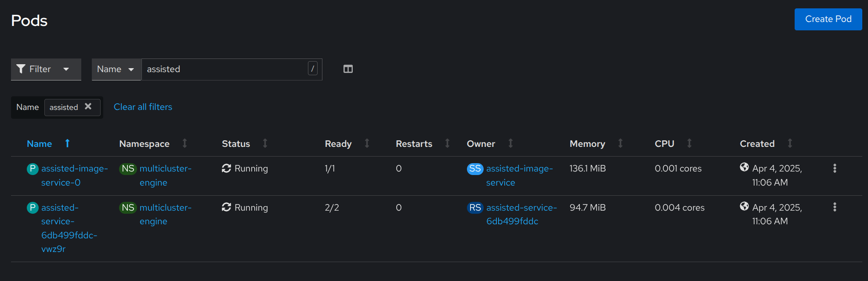Open the manage columns icon
Image resolution: width=868 pixels, height=281 pixels.
[348, 69]
